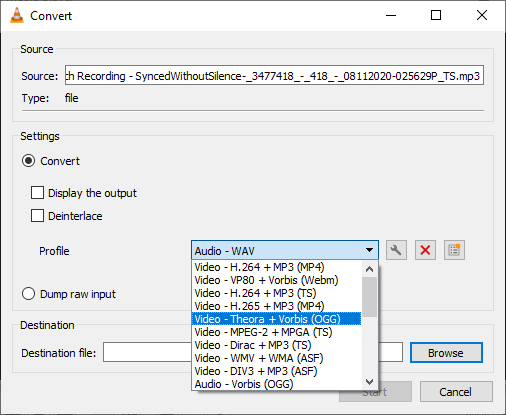Click the profile list scroll down arrow
The width and height of the screenshot is (506, 415).
click(x=369, y=381)
